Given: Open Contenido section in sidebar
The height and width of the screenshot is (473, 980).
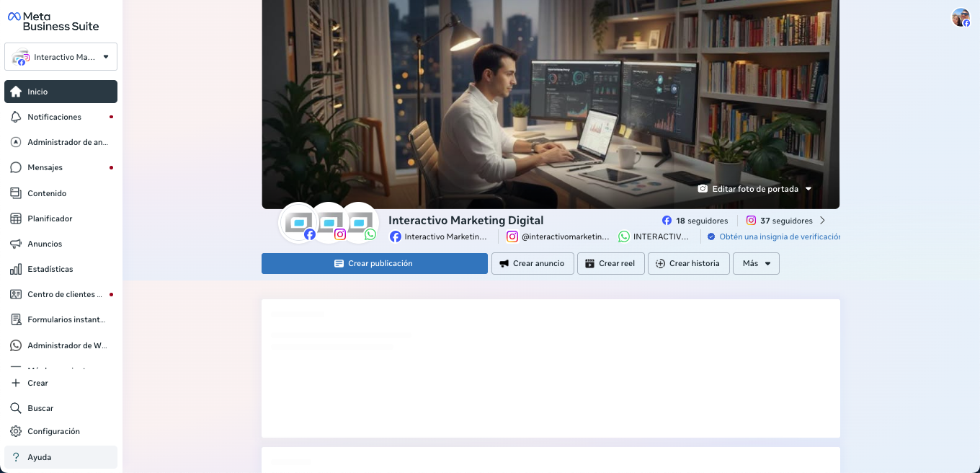Looking at the screenshot, I should tap(47, 193).
